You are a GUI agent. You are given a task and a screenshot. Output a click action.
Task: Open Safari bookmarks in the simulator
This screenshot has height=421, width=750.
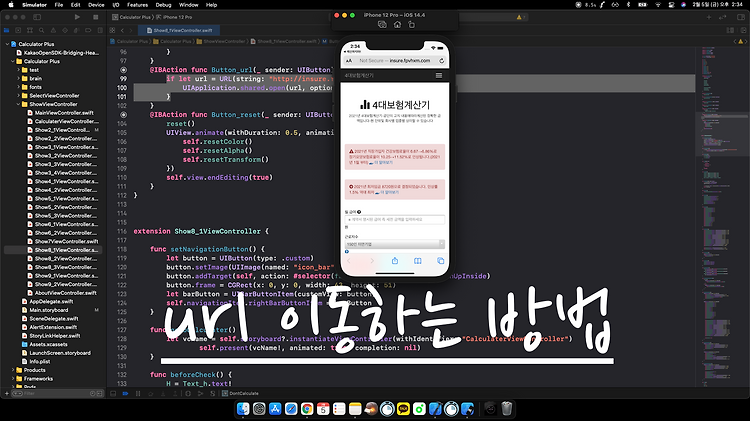[418, 261]
